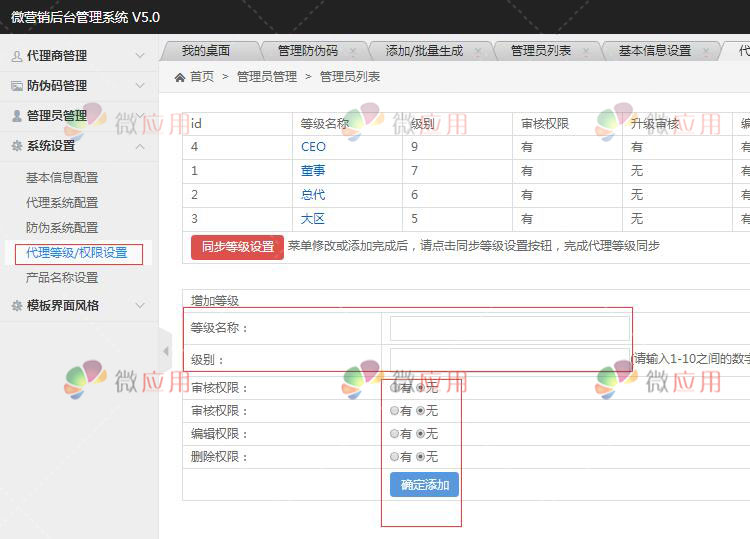750x539 pixels.
Task: Click the 系统设置 gear icon in sidebar
Action: coord(17,146)
